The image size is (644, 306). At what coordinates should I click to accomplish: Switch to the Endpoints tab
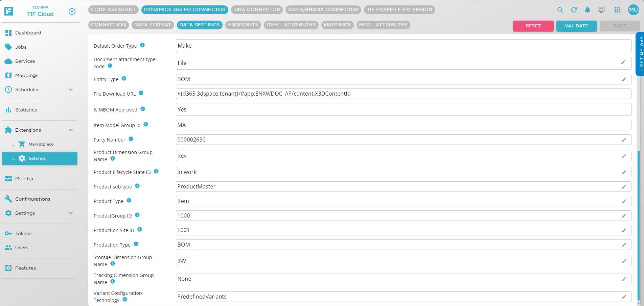click(x=243, y=25)
